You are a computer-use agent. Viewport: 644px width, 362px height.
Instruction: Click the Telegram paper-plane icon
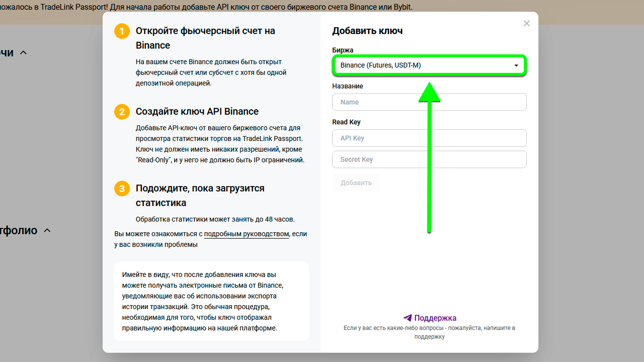tap(408, 318)
